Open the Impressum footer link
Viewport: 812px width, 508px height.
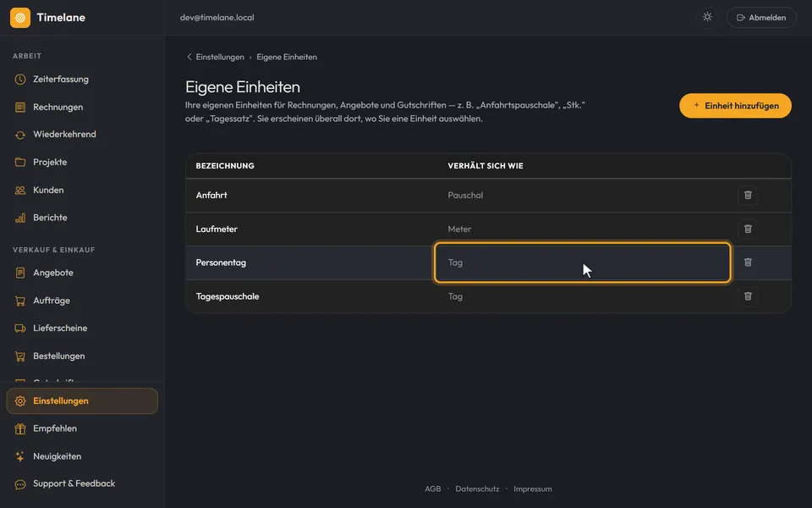[x=533, y=489]
